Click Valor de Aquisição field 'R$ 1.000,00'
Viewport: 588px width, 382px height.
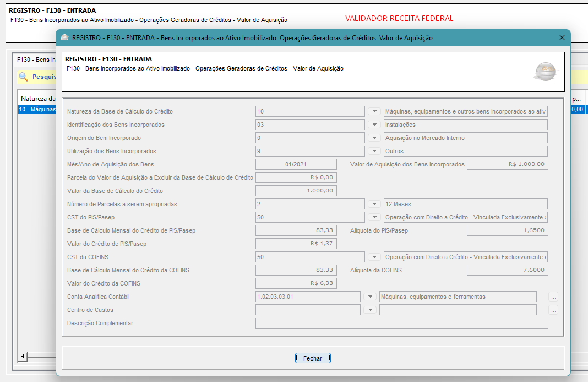508,164
